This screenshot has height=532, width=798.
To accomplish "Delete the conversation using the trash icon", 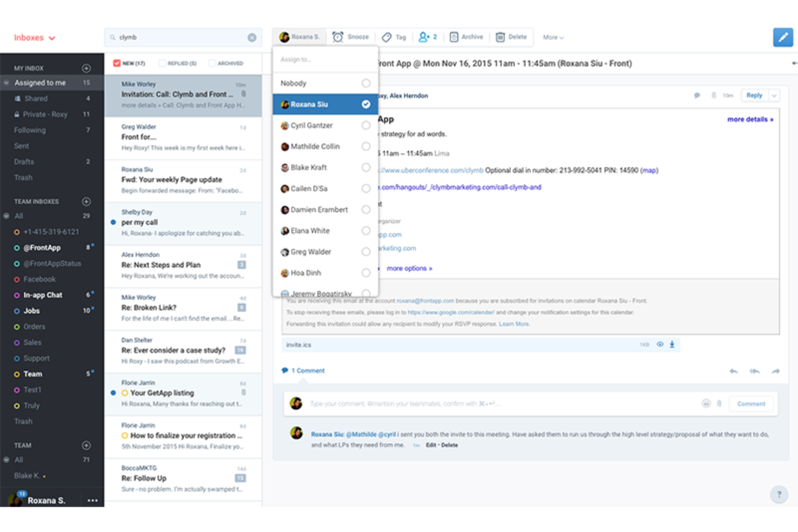I will pyautogui.click(x=511, y=37).
